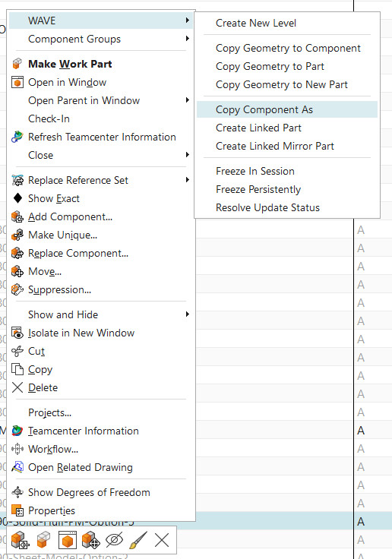Select the Open Parent in Window label
Screen dimensions: 392x559
click(x=84, y=100)
